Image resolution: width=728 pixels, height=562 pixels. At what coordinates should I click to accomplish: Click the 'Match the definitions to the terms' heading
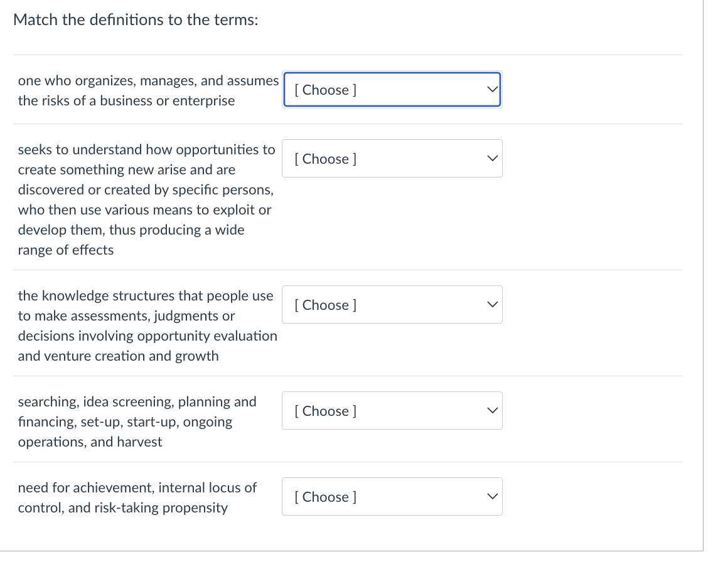pos(136,20)
